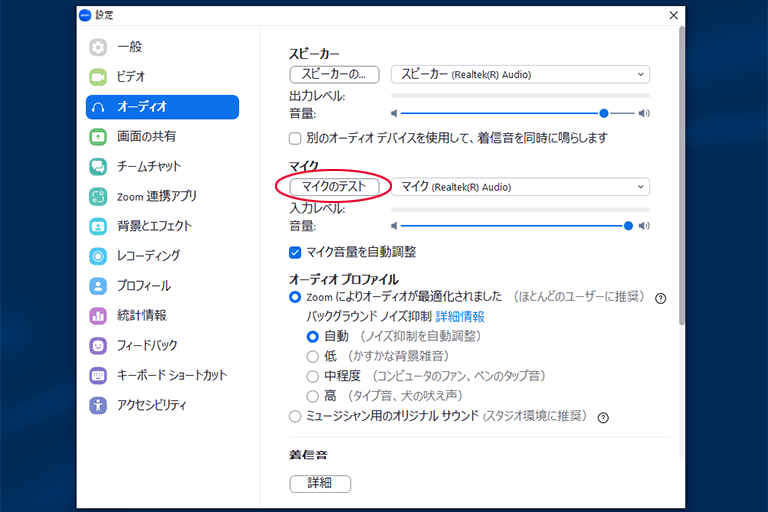This screenshot has width=768, height=512.
Task: Click the Zoom 連携アプリ icon
Action: point(98,196)
